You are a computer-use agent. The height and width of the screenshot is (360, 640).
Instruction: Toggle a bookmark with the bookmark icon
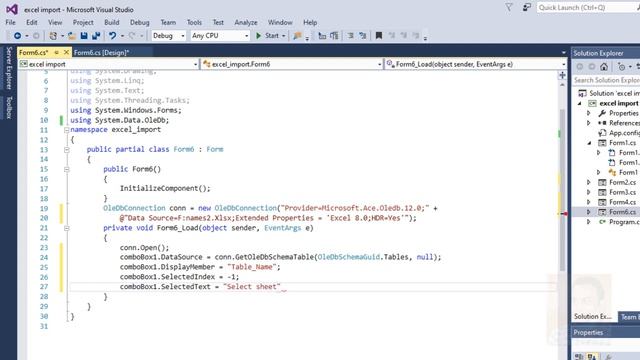[x=379, y=36]
